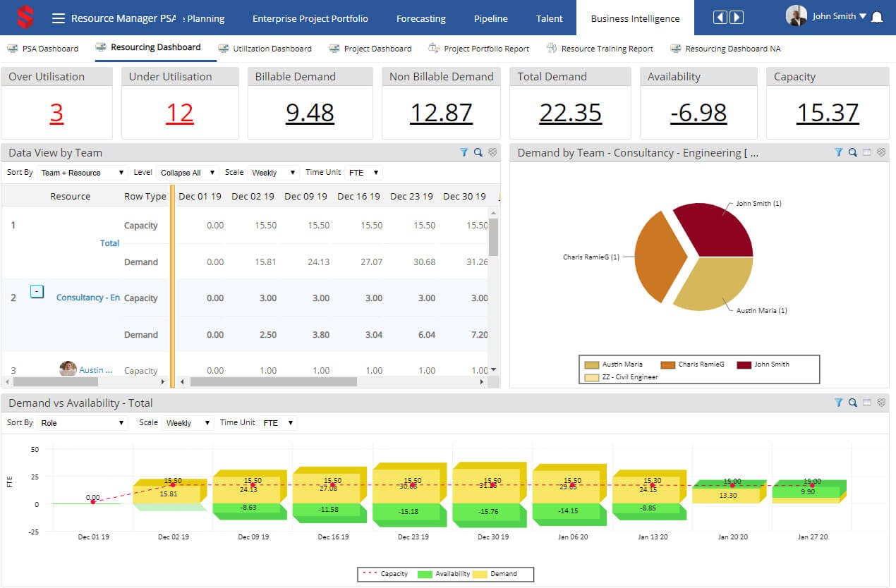Open the Sort By Role dropdown
896x588 pixels.
81,422
